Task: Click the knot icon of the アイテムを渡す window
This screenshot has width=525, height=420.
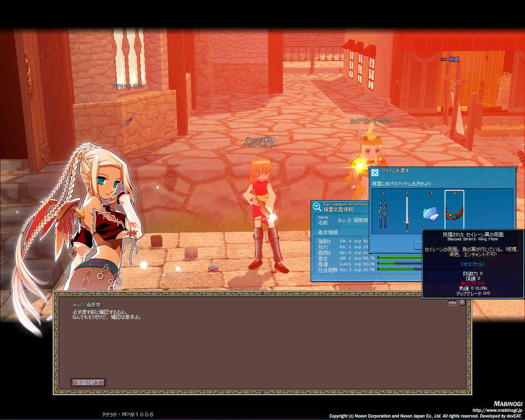Action: (374, 172)
